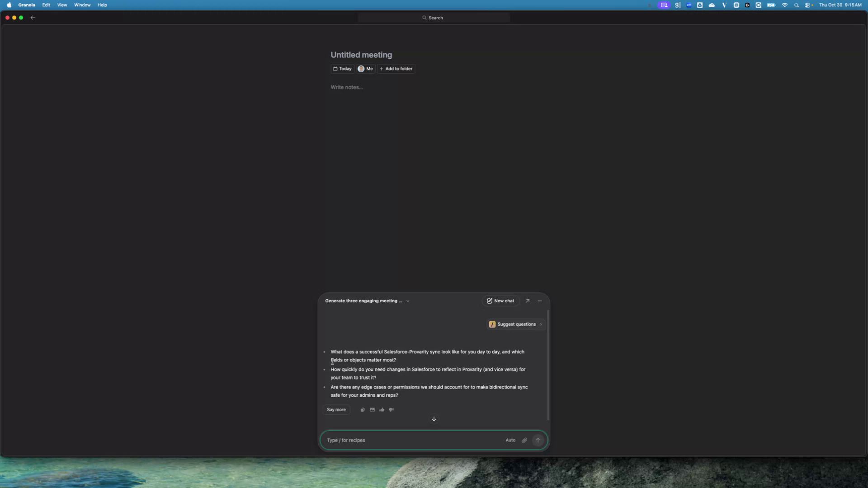Copy the AI response to clipboard
This screenshot has height=488, width=868.
(363, 410)
